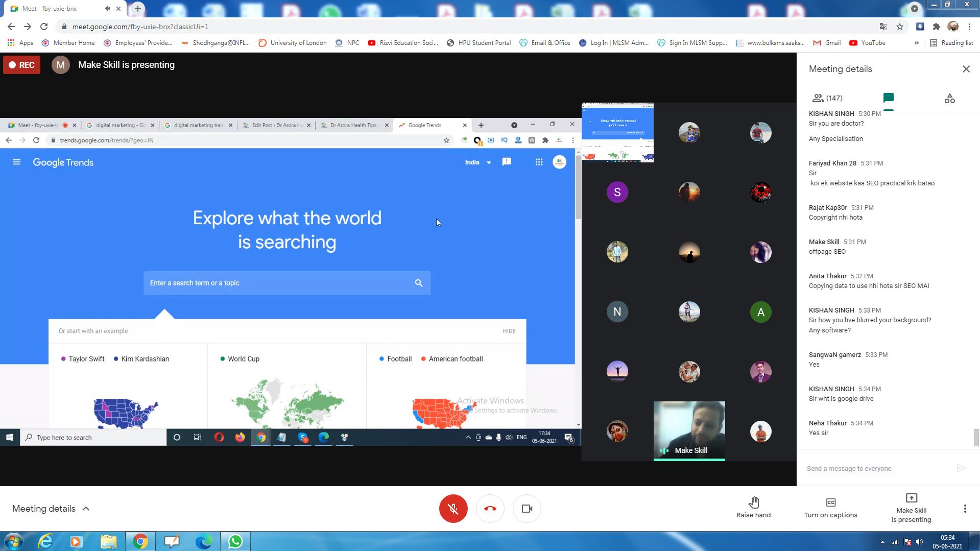Close the Meeting details panel

(966, 69)
